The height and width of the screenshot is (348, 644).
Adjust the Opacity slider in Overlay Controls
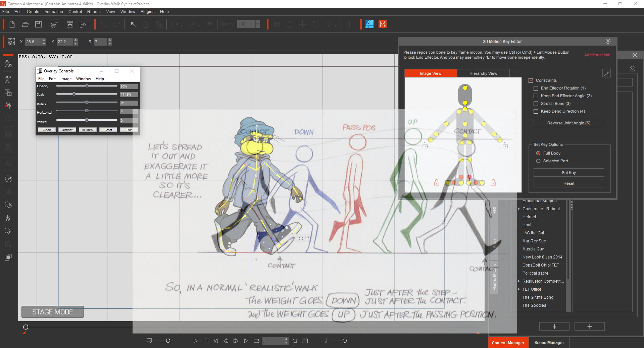tap(87, 86)
